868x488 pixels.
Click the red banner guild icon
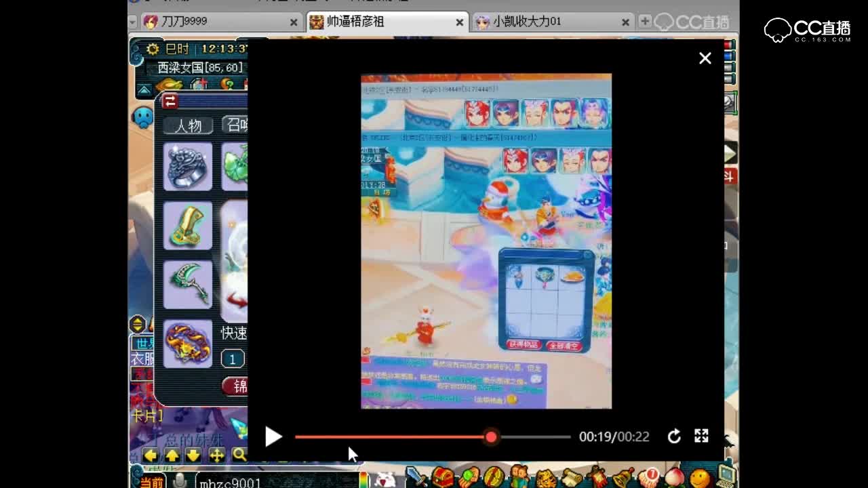tap(599, 477)
